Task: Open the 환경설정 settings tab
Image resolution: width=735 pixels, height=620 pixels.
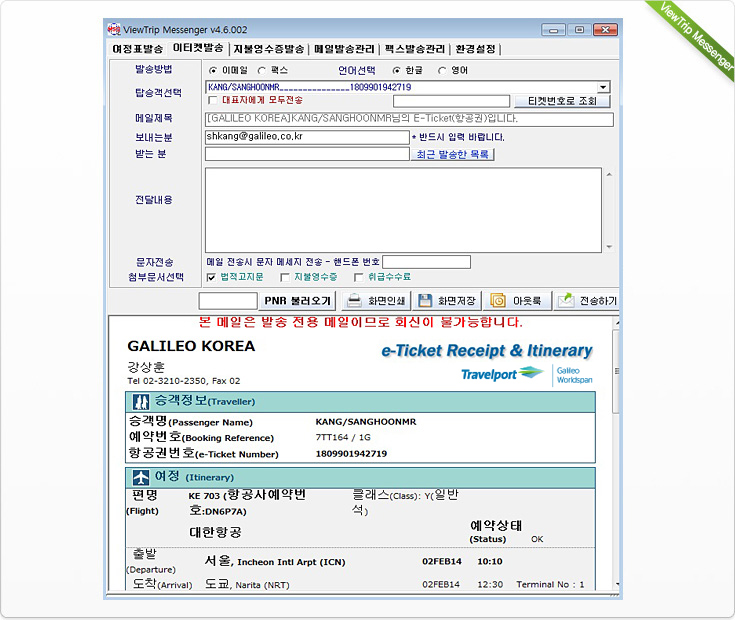Action: pos(475,49)
